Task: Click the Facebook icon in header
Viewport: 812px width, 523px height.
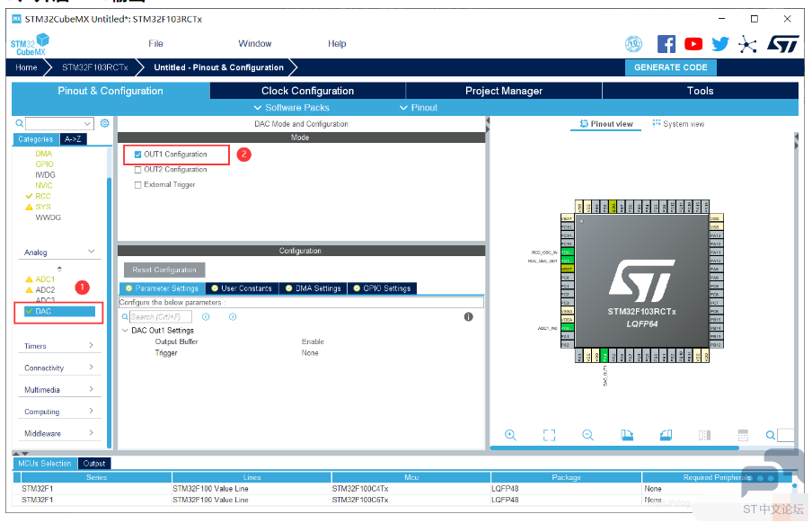Action: tap(666, 44)
